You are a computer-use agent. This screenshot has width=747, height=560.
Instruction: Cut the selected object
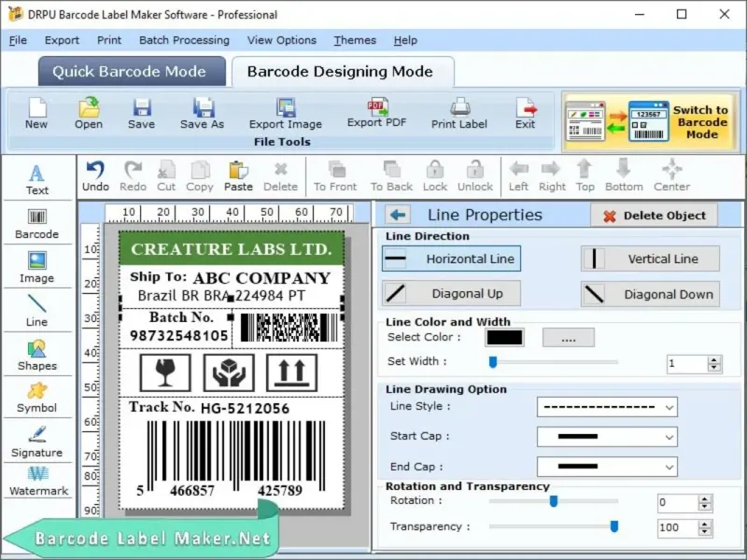pos(166,176)
